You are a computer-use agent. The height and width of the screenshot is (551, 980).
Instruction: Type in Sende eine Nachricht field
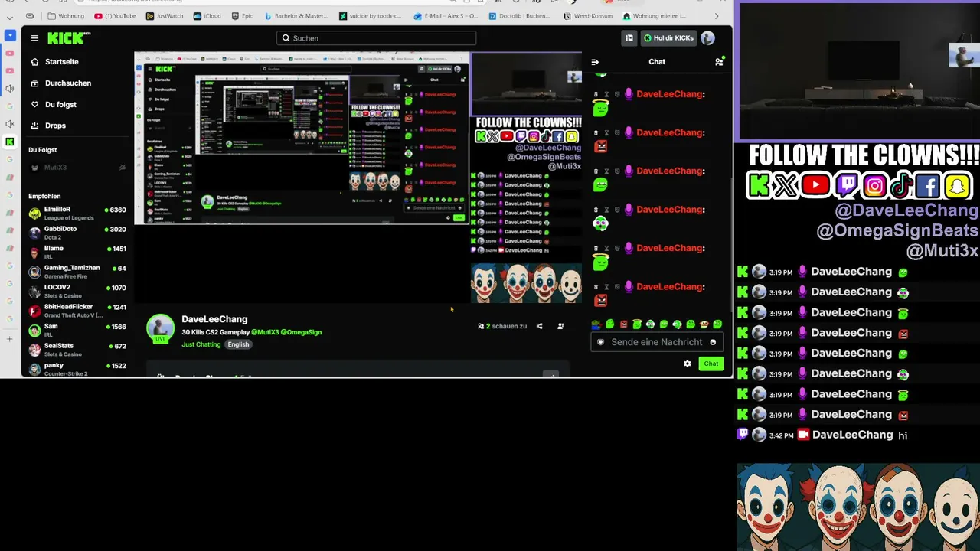pyautogui.click(x=656, y=342)
